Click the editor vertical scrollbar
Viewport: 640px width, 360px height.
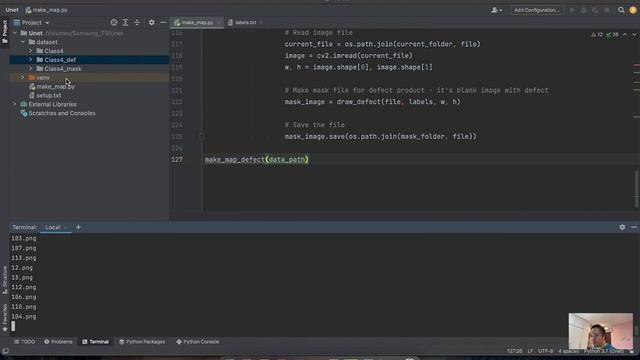pos(637,189)
